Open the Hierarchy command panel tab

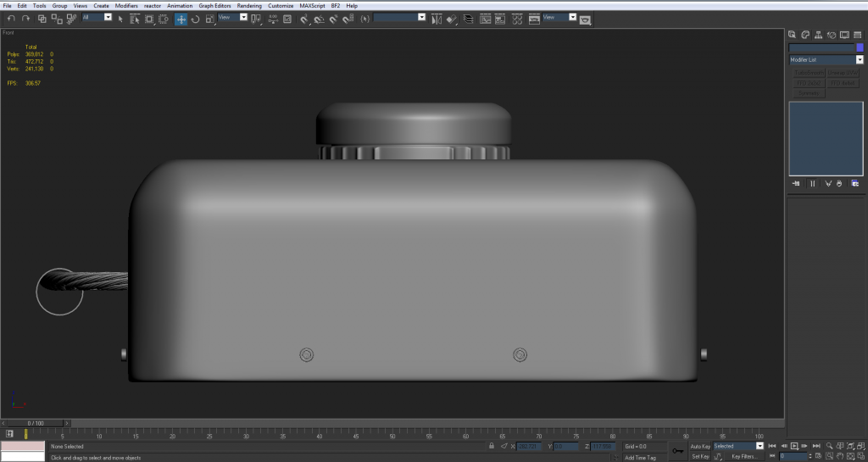(820, 35)
